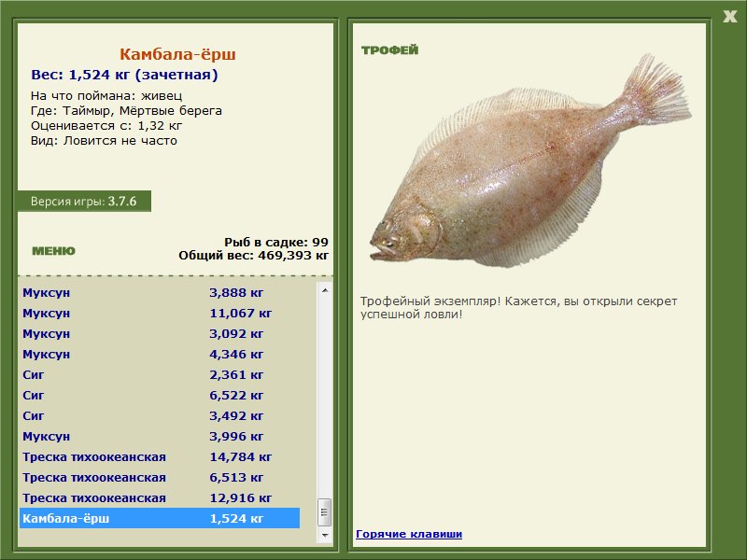
Task: Select the Треска тихоокеанская 6,513 кг row
Action: coord(160,477)
